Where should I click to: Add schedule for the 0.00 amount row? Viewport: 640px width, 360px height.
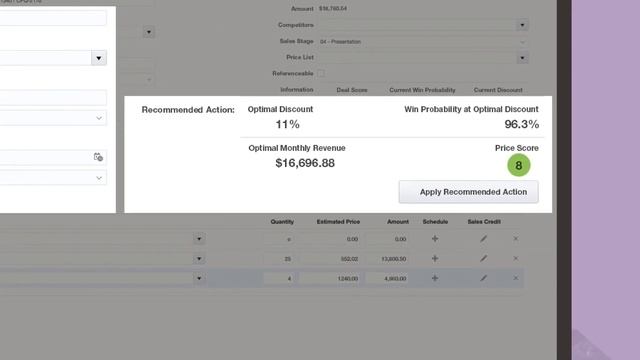point(435,238)
